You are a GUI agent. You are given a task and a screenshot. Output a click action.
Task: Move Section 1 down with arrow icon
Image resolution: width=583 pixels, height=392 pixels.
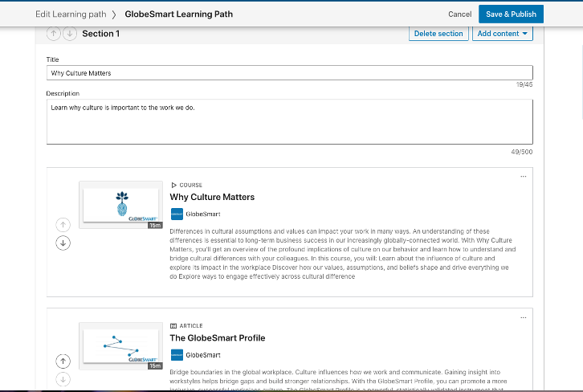tap(70, 34)
